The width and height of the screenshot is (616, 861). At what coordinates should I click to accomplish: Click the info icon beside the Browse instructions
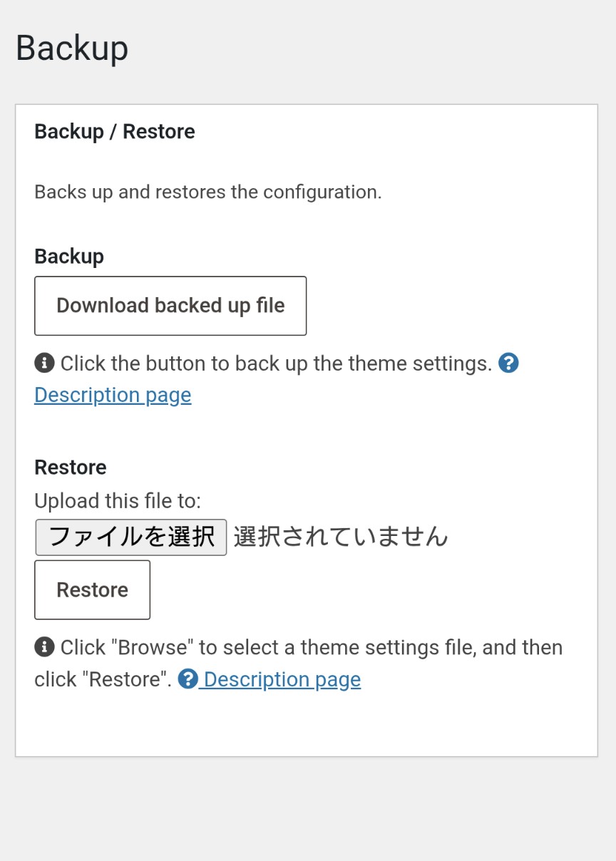(44, 647)
